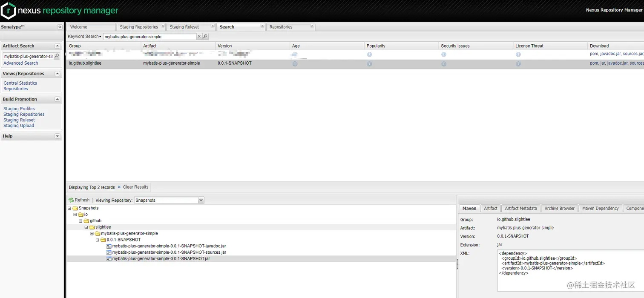Select the Maven tab in the details panel
Screen dimensions: 644x298
pos(469,208)
